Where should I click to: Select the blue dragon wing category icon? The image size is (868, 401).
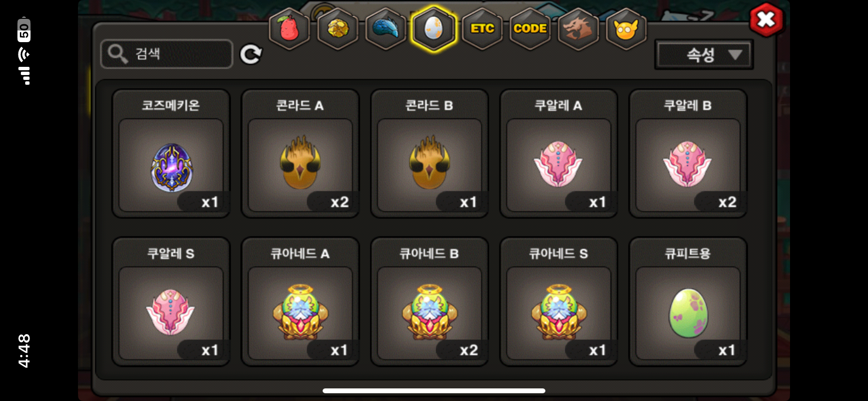(x=386, y=29)
